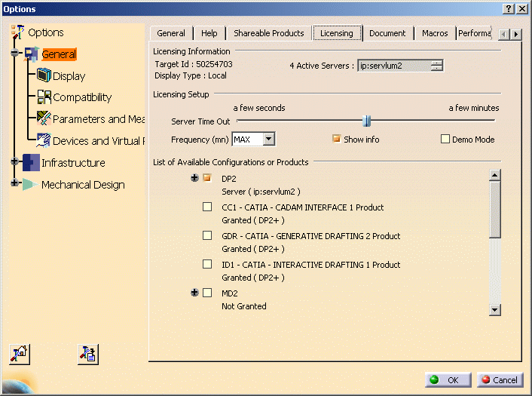
Task: Open the Compatibility tree item
Action: click(82, 97)
